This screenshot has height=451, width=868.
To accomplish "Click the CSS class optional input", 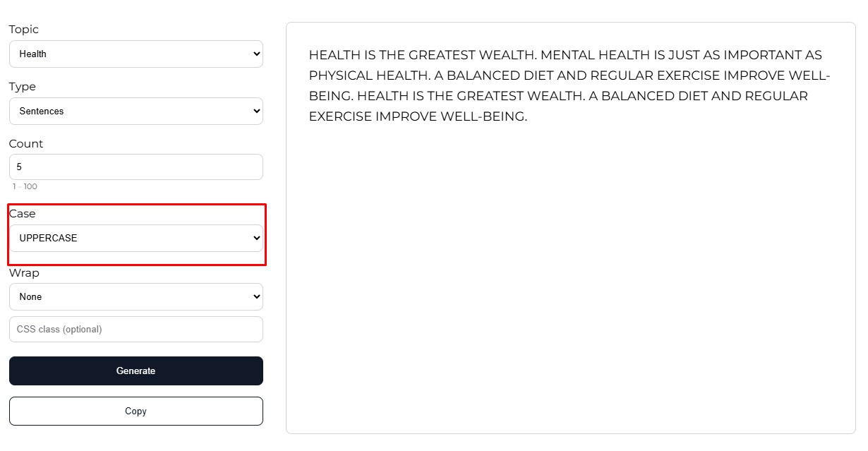I will click(x=135, y=329).
